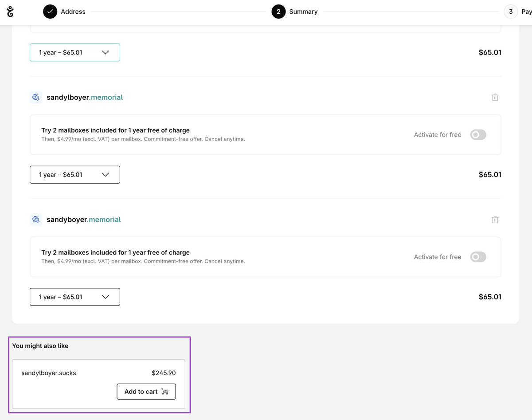Open the duration dropdown under sandyboyer.memorial
Screen dimensions: 532x420
pos(75,297)
